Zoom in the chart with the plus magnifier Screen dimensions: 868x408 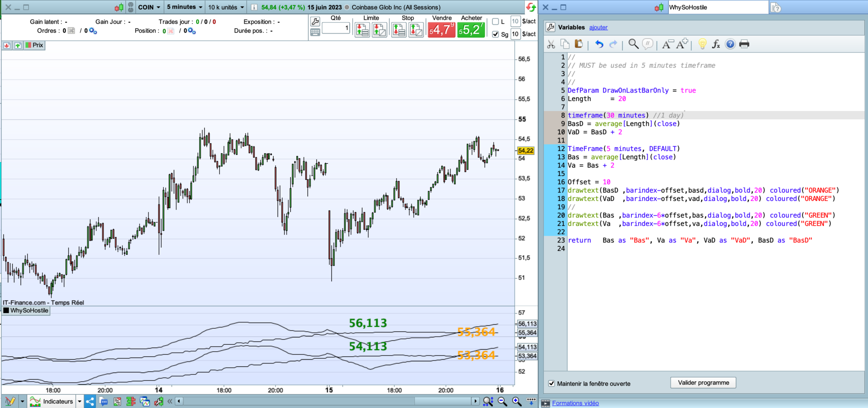click(516, 401)
